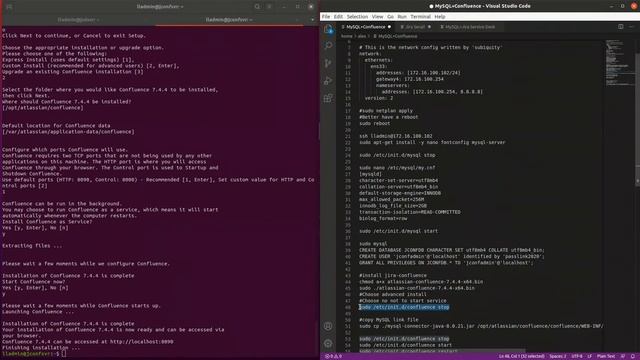Open the Help menu
640x360 pixels.
coord(440,17)
